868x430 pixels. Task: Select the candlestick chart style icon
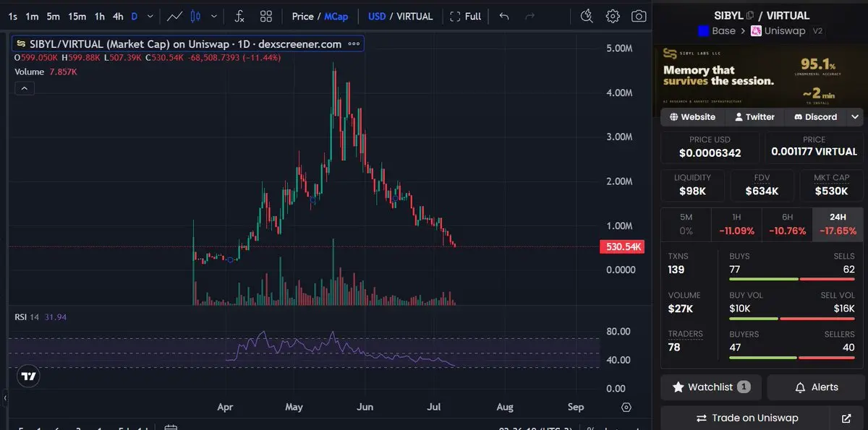coord(195,16)
